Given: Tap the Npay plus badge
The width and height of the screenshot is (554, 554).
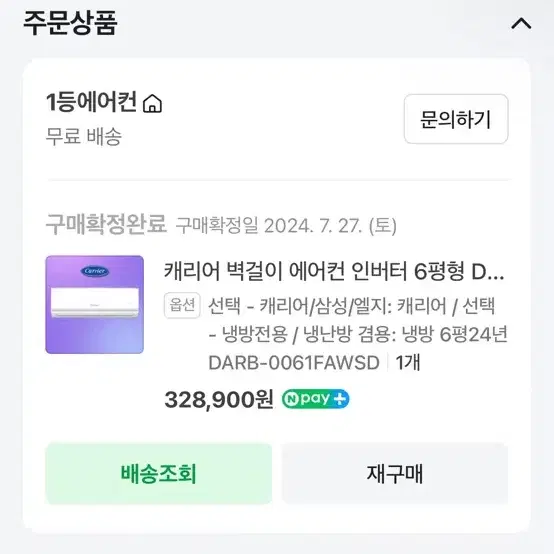Looking at the screenshot, I should [315, 399].
